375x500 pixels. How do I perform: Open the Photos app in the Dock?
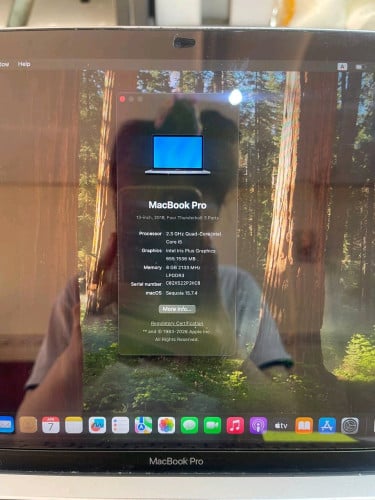pyautogui.click(x=166, y=425)
